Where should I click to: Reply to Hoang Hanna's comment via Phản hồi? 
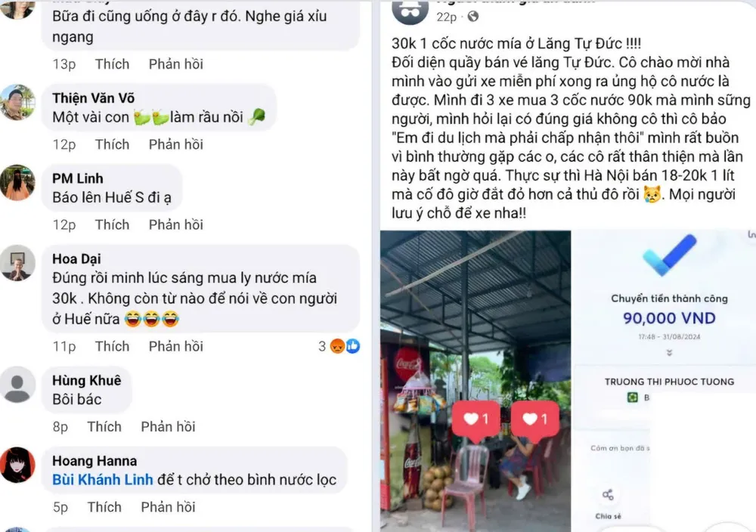click(x=168, y=507)
